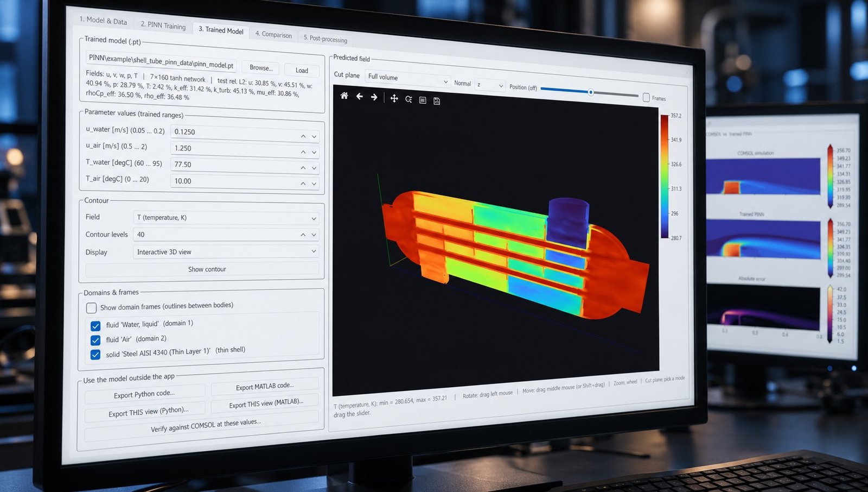Click Export MATLAB code...
868x492 pixels.
pos(265,386)
